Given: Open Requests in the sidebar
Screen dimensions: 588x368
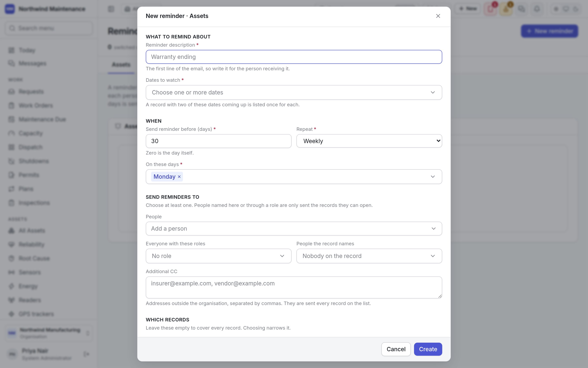Looking at the screenshot, I should 49,92.
